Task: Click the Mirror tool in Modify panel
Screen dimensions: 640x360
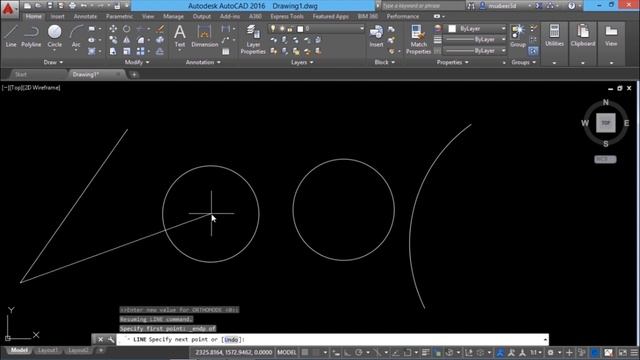Action: click(127, 40)
